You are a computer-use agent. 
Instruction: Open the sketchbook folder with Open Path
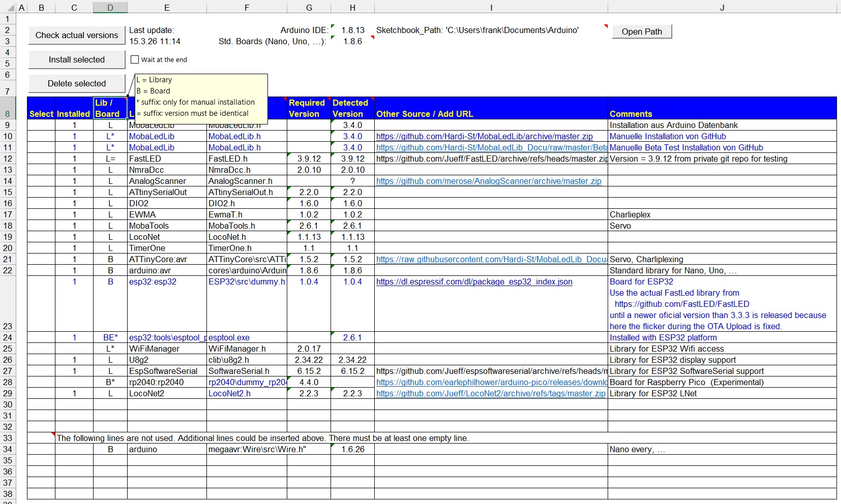(642, 31)
